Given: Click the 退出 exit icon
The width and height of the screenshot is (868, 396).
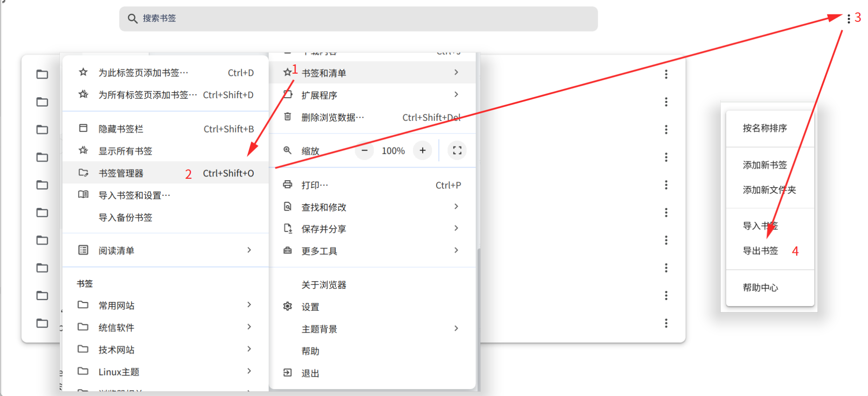Looking at the screenshot, I should pyautogui.click(x=288, y=372).
